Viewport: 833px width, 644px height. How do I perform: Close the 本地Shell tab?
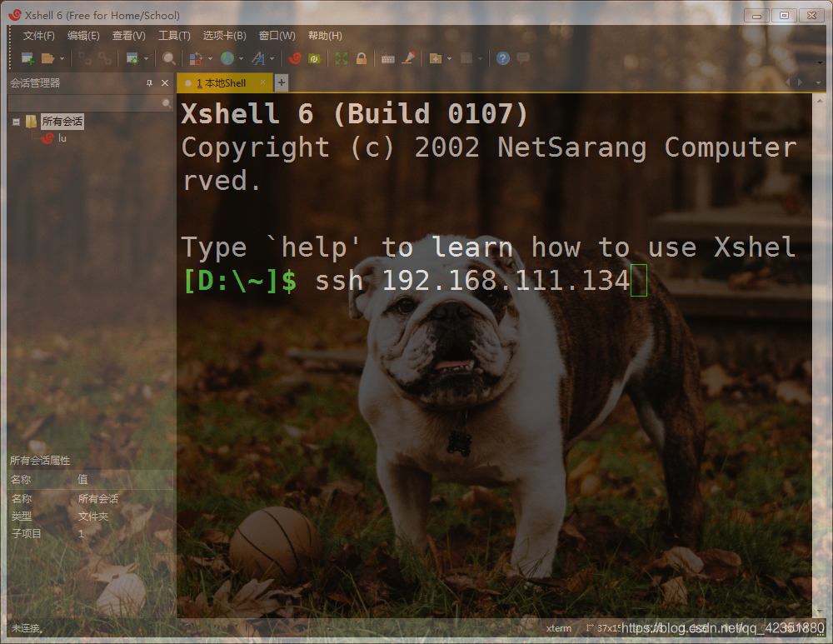click(x=262, y=82)
